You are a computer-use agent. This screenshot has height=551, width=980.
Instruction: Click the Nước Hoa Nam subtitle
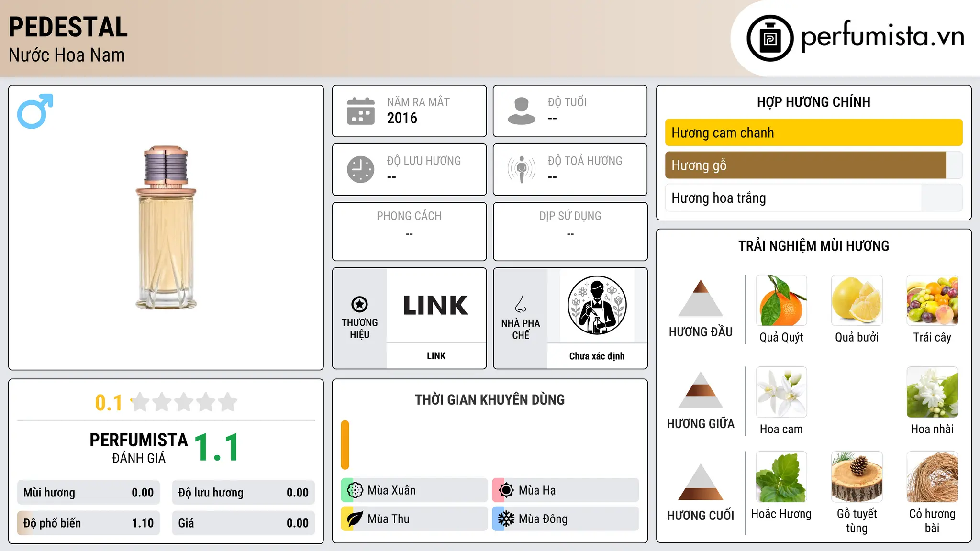coord(67,55)
